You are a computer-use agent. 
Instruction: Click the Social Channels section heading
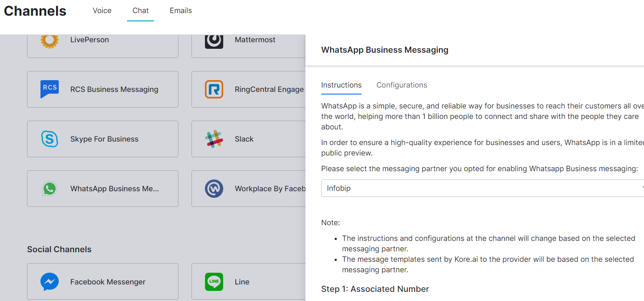(x=59, y=249)
